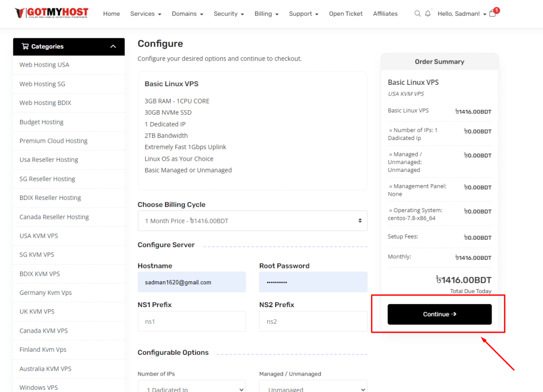Open the shopping cart icon
The image size is (543, 392).
(493, 14)
